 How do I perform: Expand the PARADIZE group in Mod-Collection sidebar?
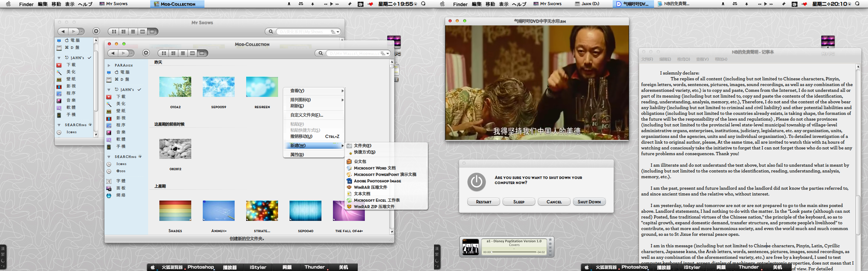coord(109,65)
